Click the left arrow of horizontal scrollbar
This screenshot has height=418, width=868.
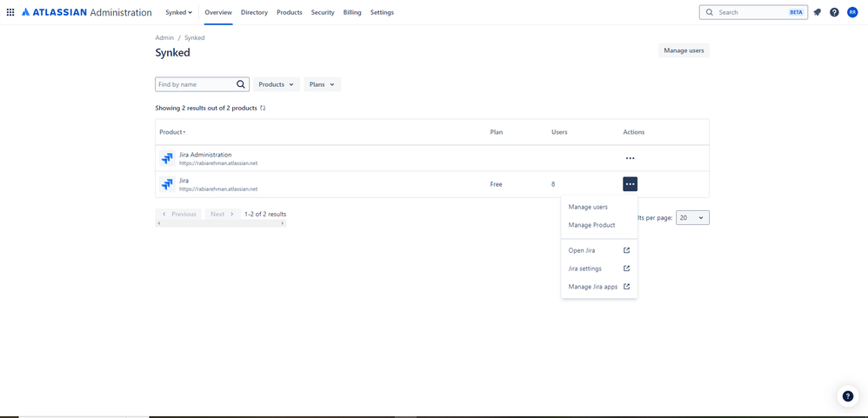[159, 223]
